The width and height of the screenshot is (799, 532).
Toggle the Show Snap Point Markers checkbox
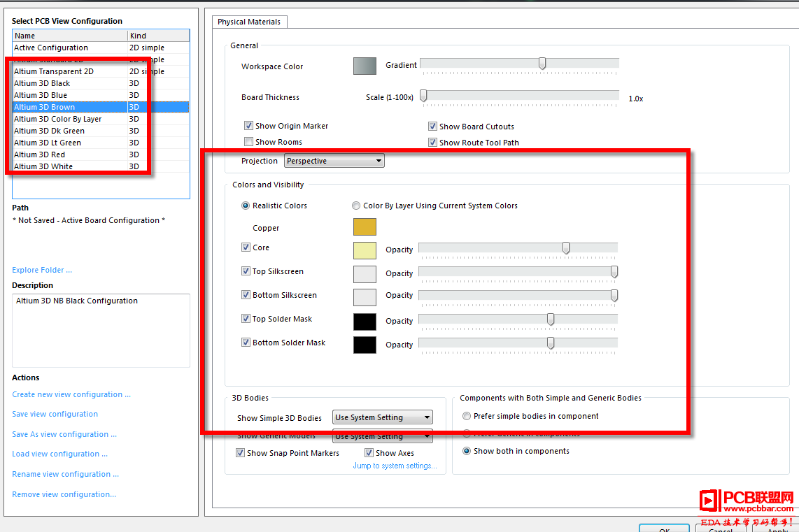(240, 452)
